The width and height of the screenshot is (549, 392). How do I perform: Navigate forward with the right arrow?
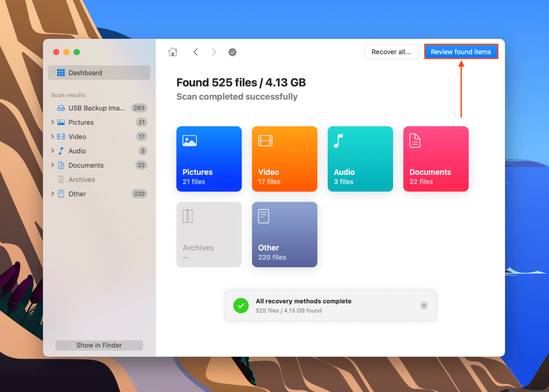coord(214,52)
